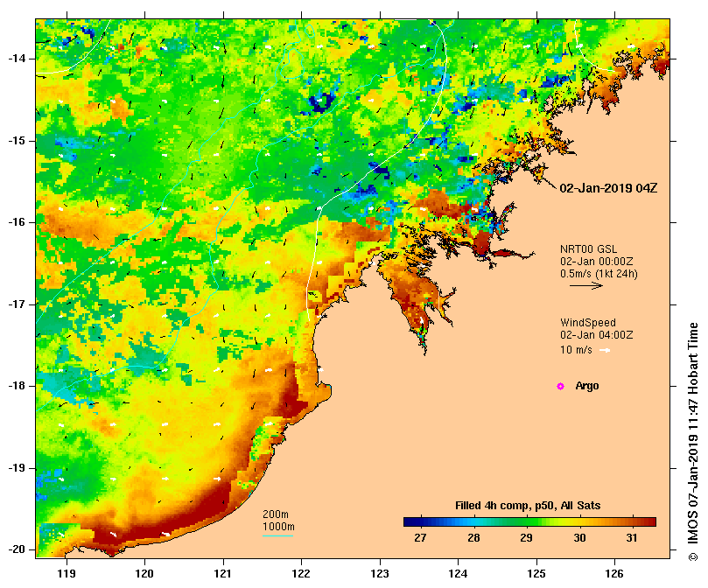Click the colorbar value 30
Image resolution: width=708 pixels, height=588 pixels.
point(579,538)
